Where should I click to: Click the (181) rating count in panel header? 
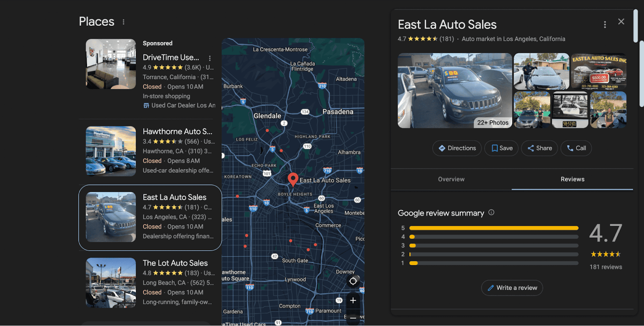pos(446,39)
